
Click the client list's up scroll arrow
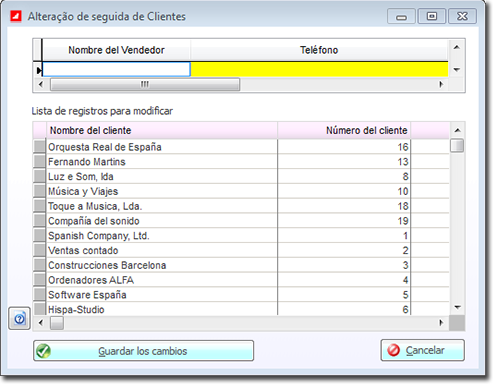pos(457,130)
